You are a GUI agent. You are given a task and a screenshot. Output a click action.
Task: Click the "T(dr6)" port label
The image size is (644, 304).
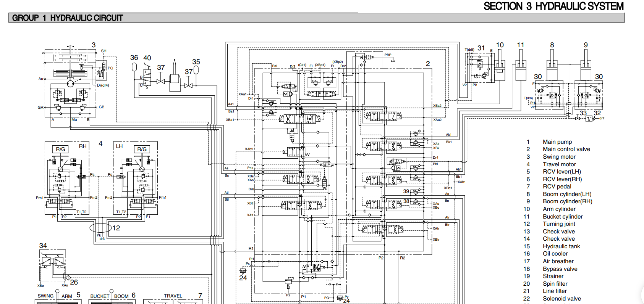pyautogui.click(x=528, y=98)
